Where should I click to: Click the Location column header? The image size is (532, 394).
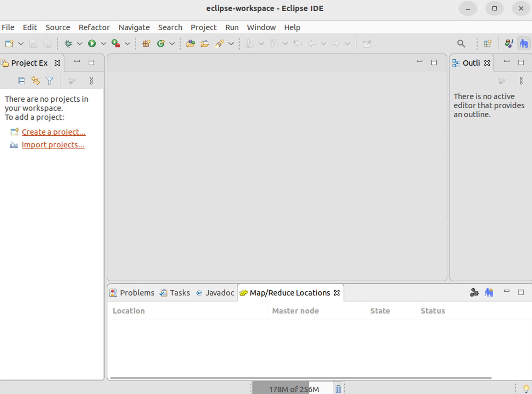[188, 311]
